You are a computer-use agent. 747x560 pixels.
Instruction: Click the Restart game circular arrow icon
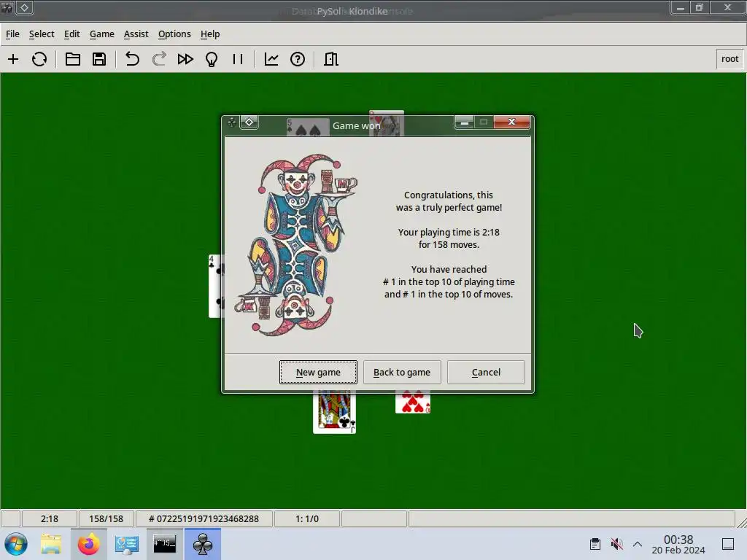coord(39,59)
